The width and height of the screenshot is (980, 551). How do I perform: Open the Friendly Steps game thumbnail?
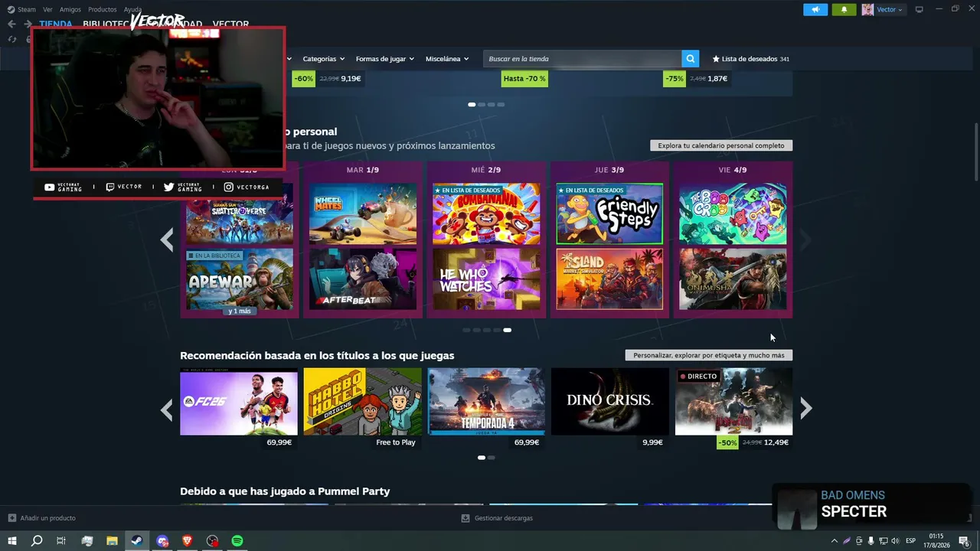click(x=609, y=214)
